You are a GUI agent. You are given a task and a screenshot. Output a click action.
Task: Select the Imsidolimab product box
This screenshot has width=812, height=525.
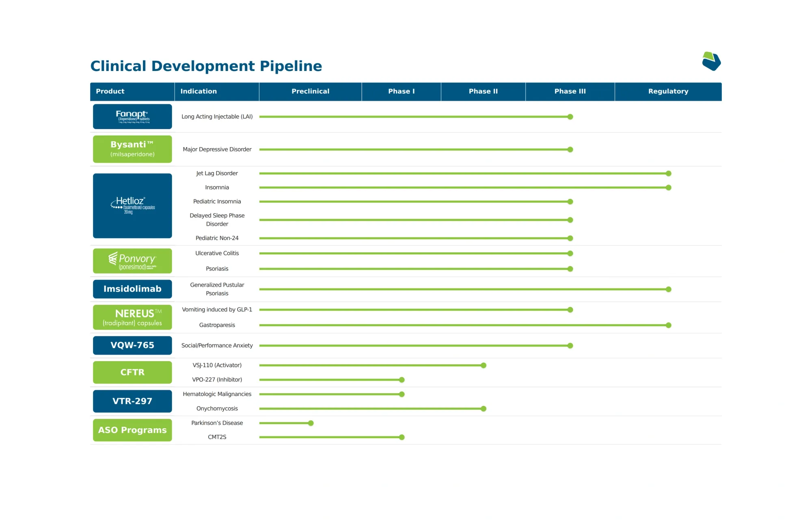point(132,289)
